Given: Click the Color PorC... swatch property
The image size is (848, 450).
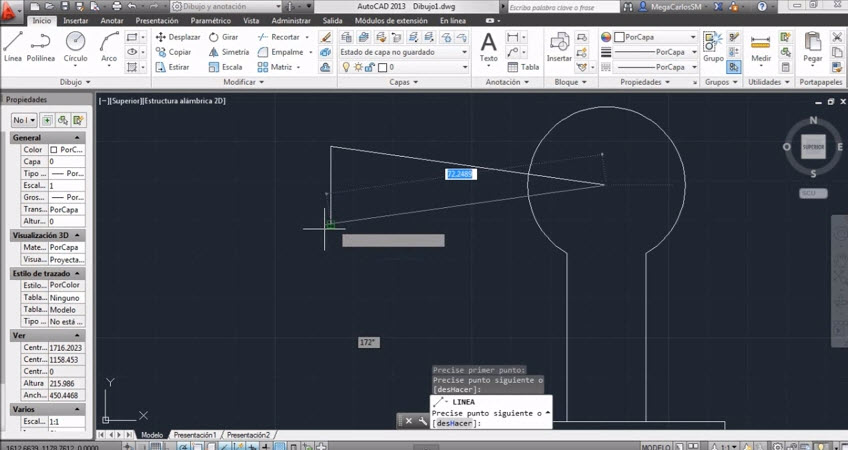Looking at the screenshot, I should point(67,149).
